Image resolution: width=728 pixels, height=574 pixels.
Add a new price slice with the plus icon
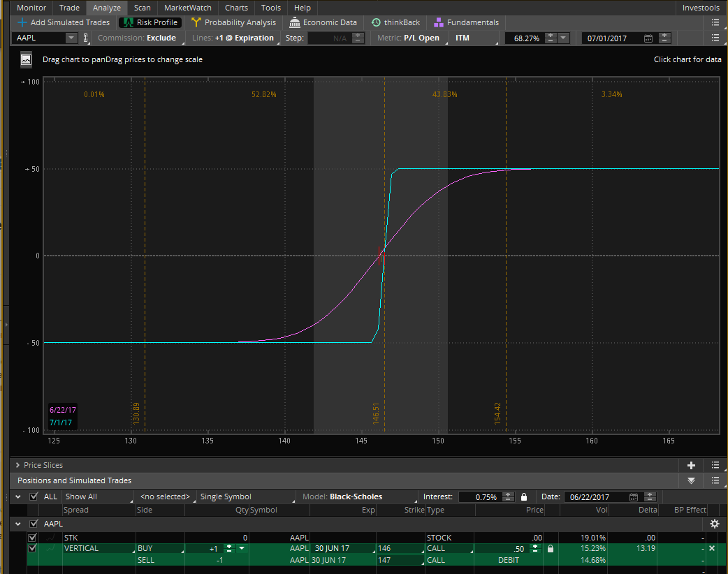pyautogui.click(x=691, y=465)
